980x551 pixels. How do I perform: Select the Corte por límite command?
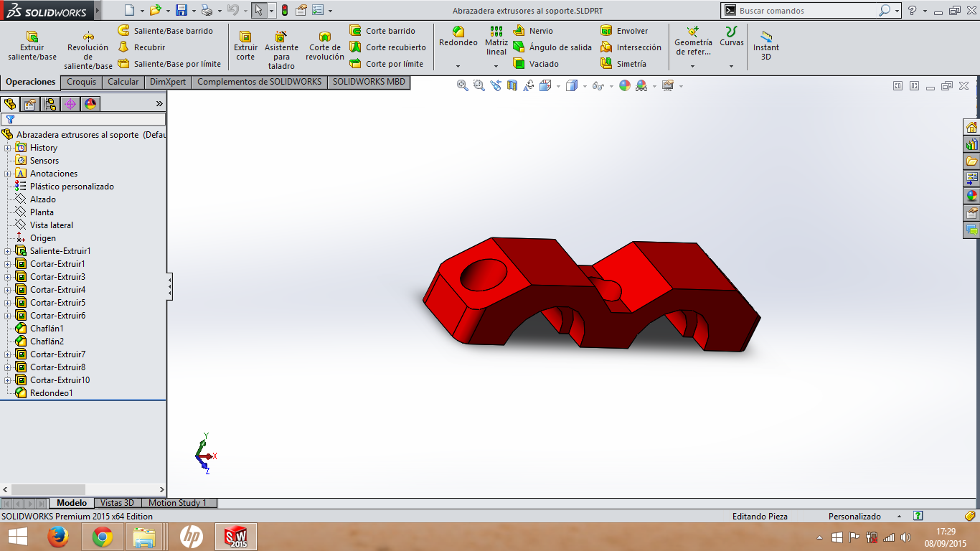[387, 64]
